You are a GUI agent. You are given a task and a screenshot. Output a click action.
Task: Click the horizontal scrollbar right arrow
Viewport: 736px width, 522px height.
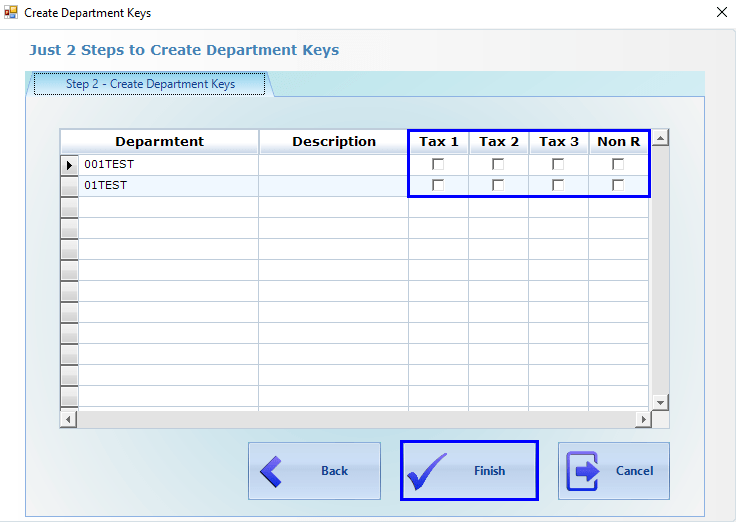coord(643,419)
